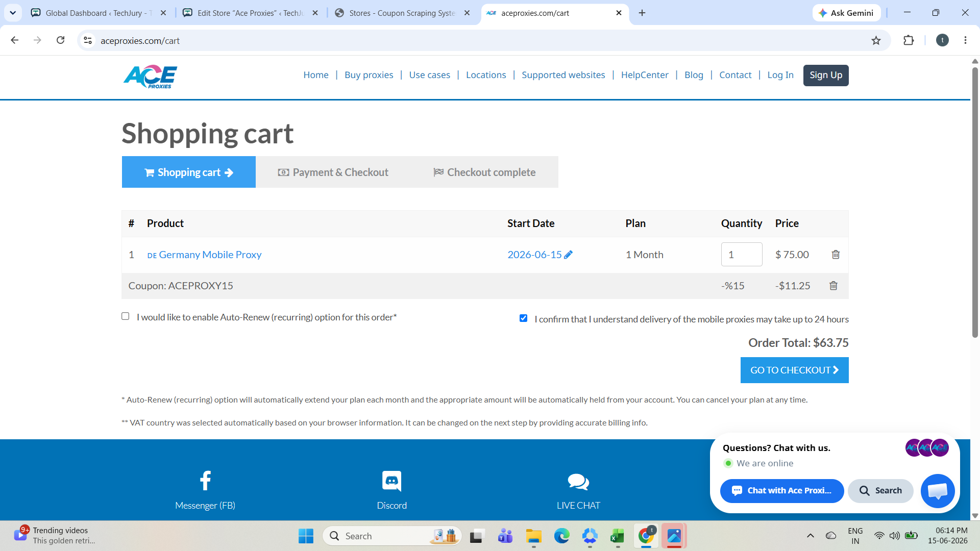
Task: Open Windows Start menu
Action: 306,536
